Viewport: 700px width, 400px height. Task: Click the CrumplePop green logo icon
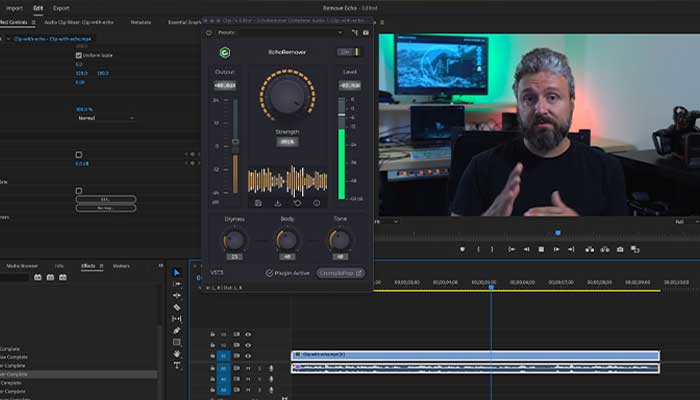tap(225, 53)
